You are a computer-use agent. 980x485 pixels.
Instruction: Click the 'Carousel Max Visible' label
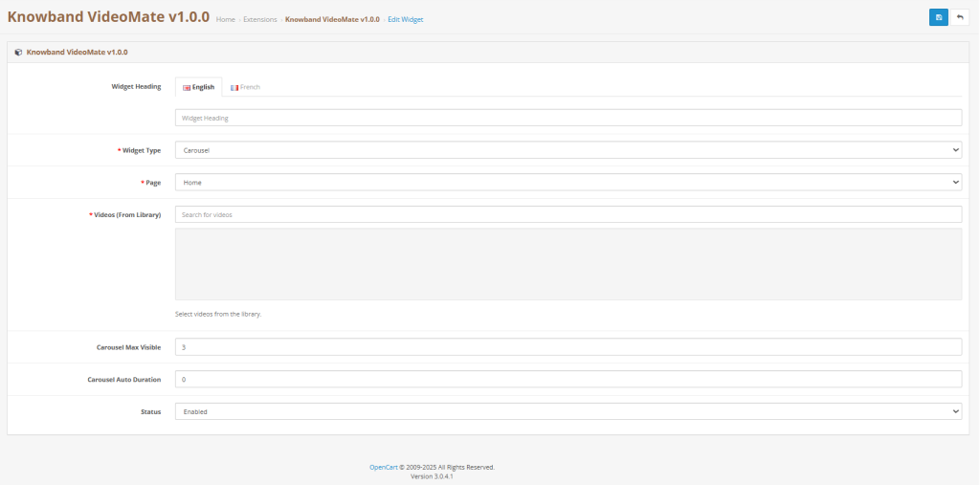pyautogui.click(x=129, y=347)
